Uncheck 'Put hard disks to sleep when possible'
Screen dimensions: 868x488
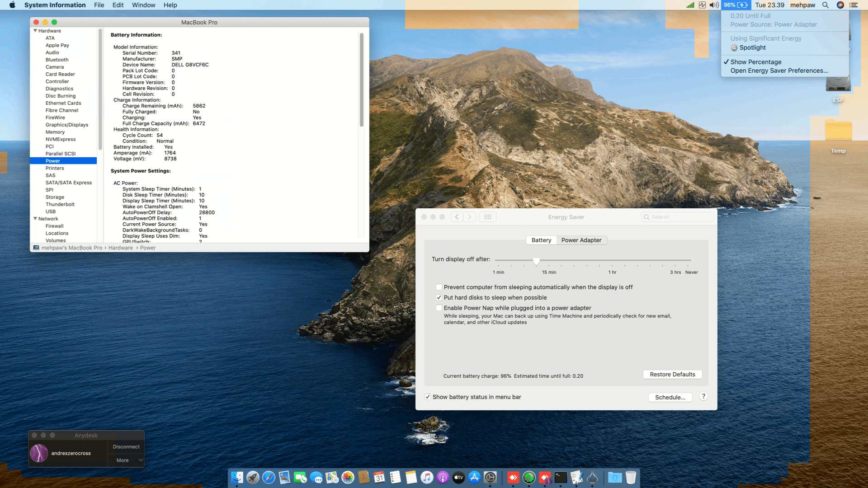439,297
